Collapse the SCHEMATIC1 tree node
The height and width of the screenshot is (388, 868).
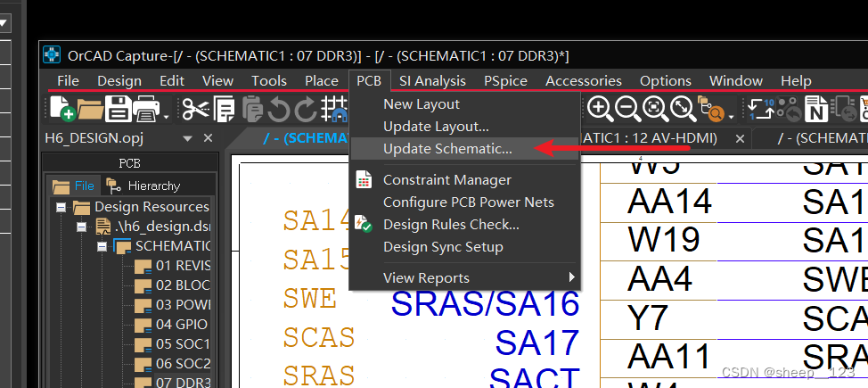[102, 246]
